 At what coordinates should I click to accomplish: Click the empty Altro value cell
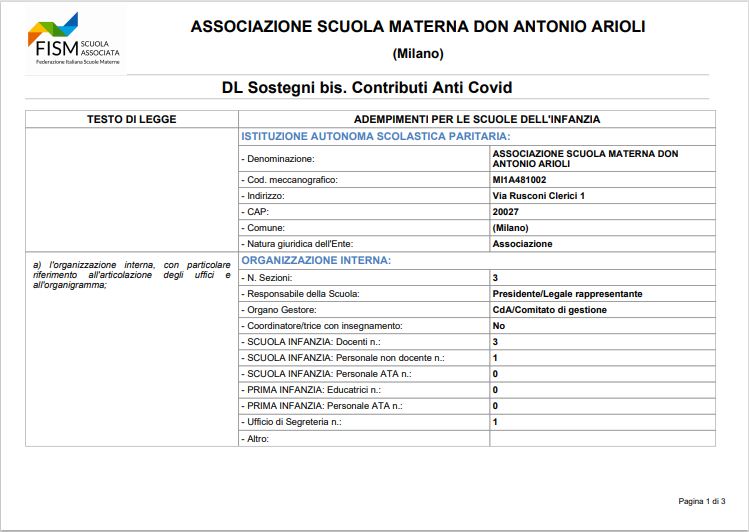coord(602,438)
